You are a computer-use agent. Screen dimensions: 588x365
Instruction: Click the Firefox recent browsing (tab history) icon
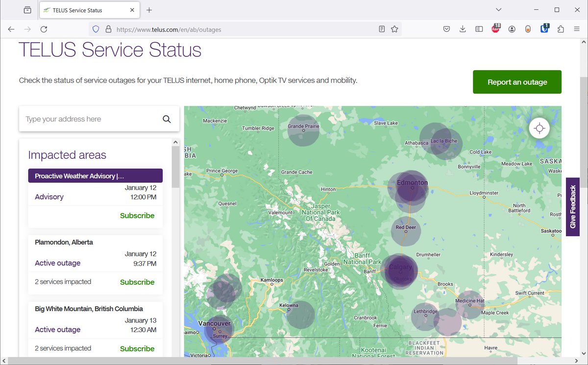coord(27,10)
